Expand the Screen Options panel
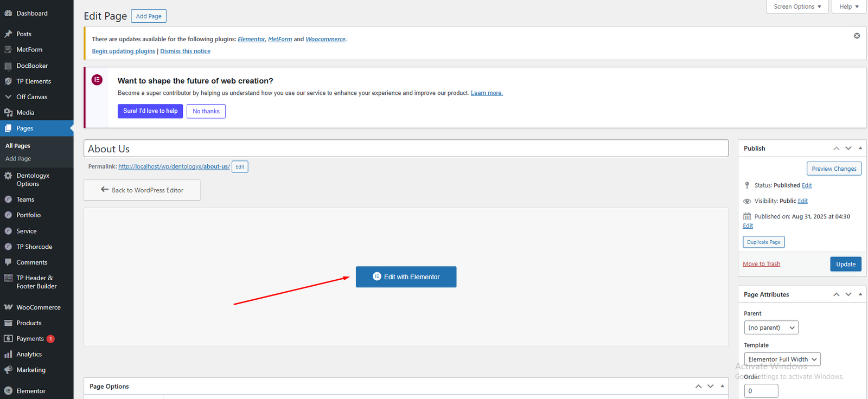Image resolution: width=868 pixels, height=399 pixels. [797, 7]
